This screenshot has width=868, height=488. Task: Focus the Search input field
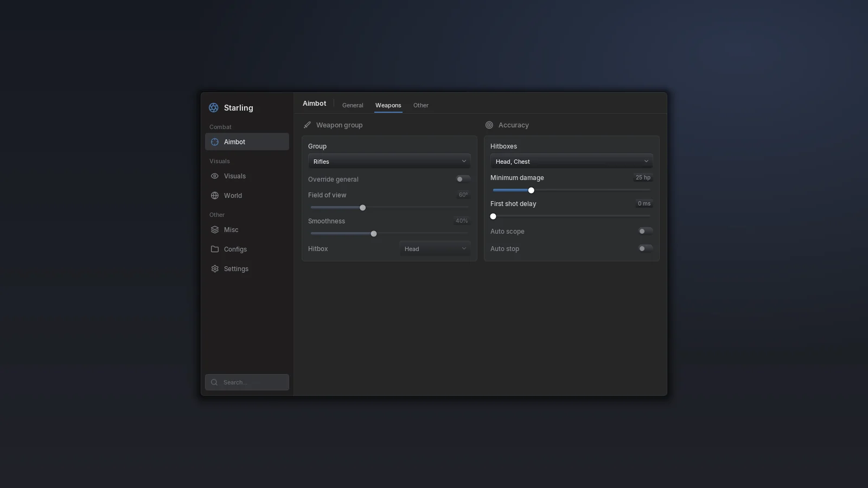(x=247, y=382)
